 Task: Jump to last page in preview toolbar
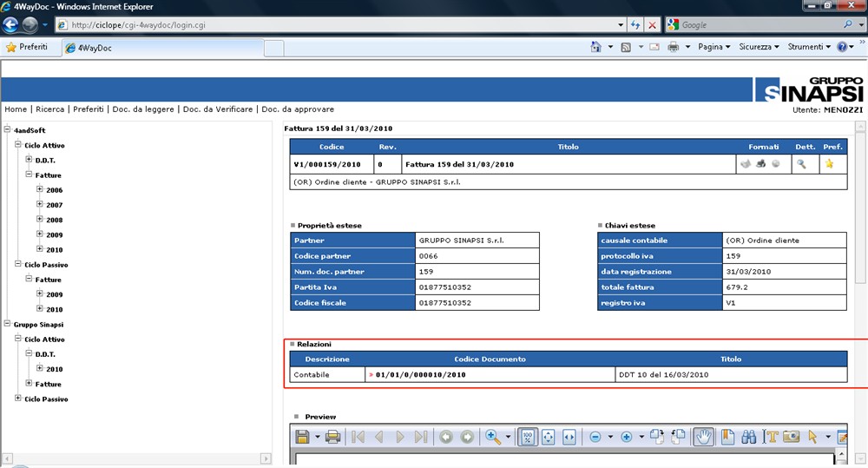click(421, 437)
